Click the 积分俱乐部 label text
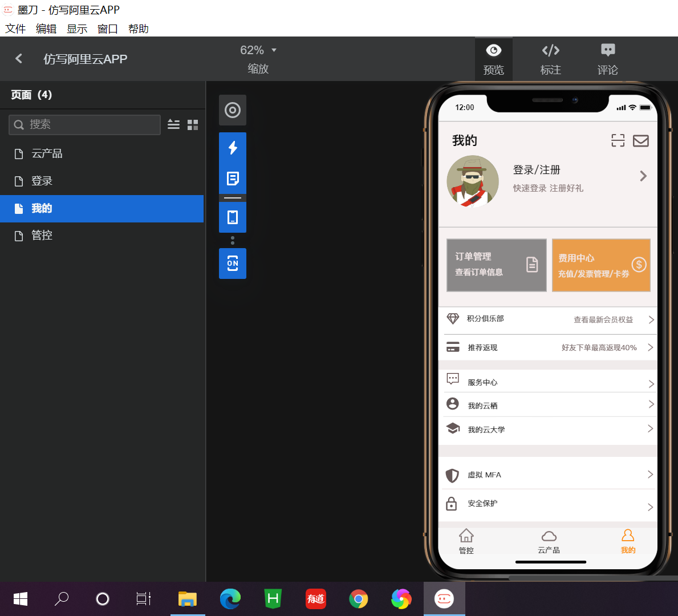This screenshot has height=616, width=678. pos(485,318)
